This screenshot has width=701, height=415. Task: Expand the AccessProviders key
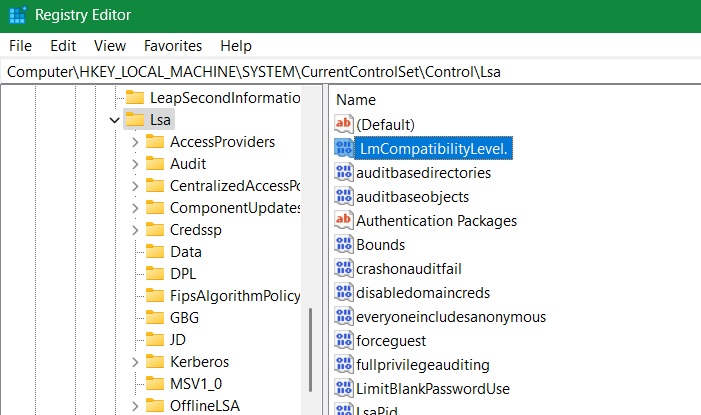(135, 142)
